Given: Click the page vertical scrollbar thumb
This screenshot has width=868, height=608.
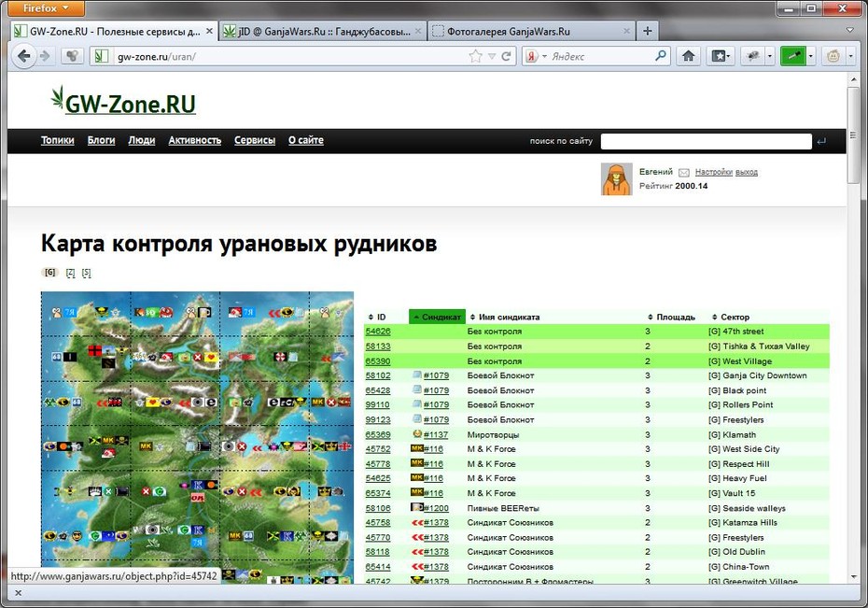Looking at the screenshot, I should pos(852,136).
